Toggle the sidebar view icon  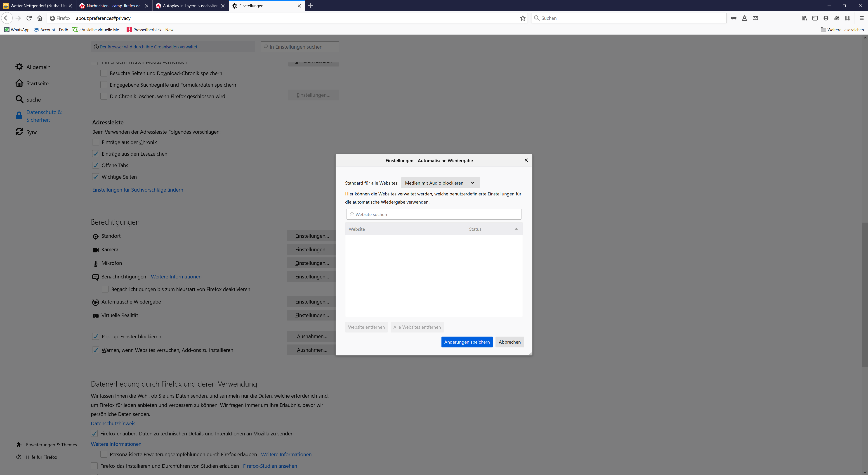(x=815, y=18)
